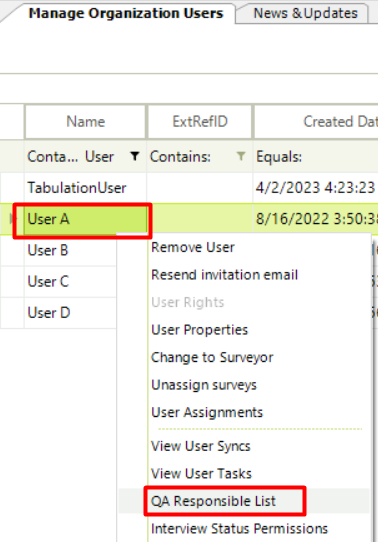Click the Name column filter funnel icon

[135, 156]
